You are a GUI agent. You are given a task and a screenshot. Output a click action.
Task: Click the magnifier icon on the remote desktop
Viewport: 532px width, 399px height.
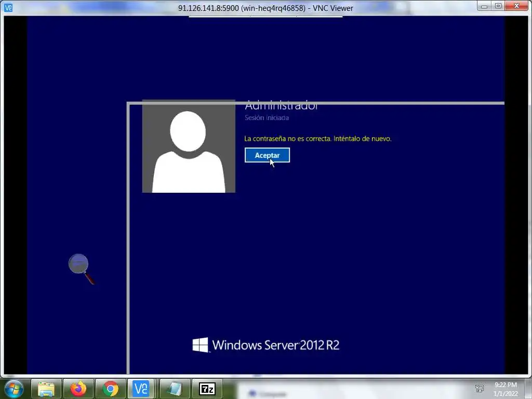82,269
